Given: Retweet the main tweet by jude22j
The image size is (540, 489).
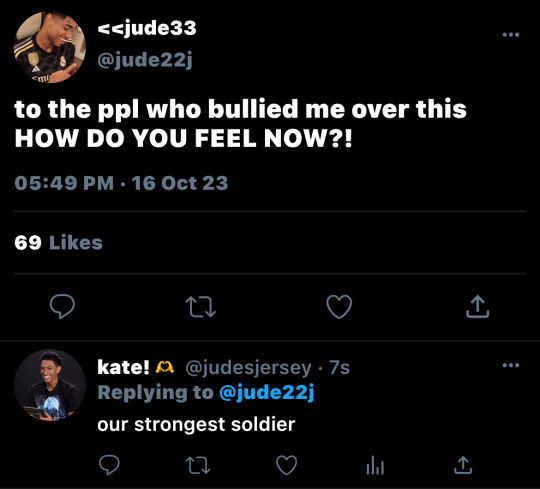Looking at the screenshot, I should click(201, 307).
